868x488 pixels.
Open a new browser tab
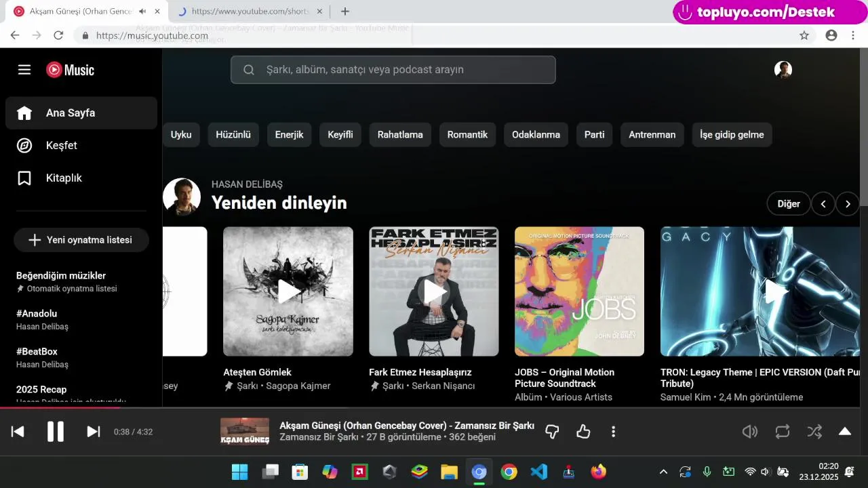345,12
